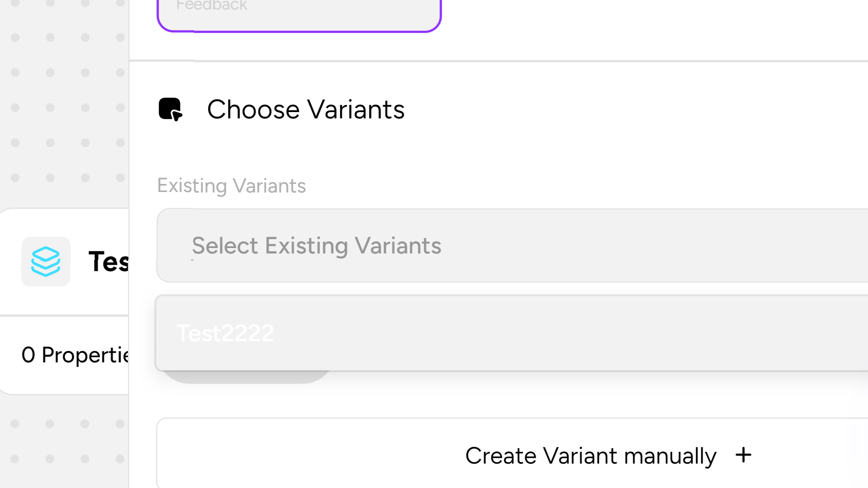Click the purple-outlined Feedback box border
868x488 pixels.
316,31
